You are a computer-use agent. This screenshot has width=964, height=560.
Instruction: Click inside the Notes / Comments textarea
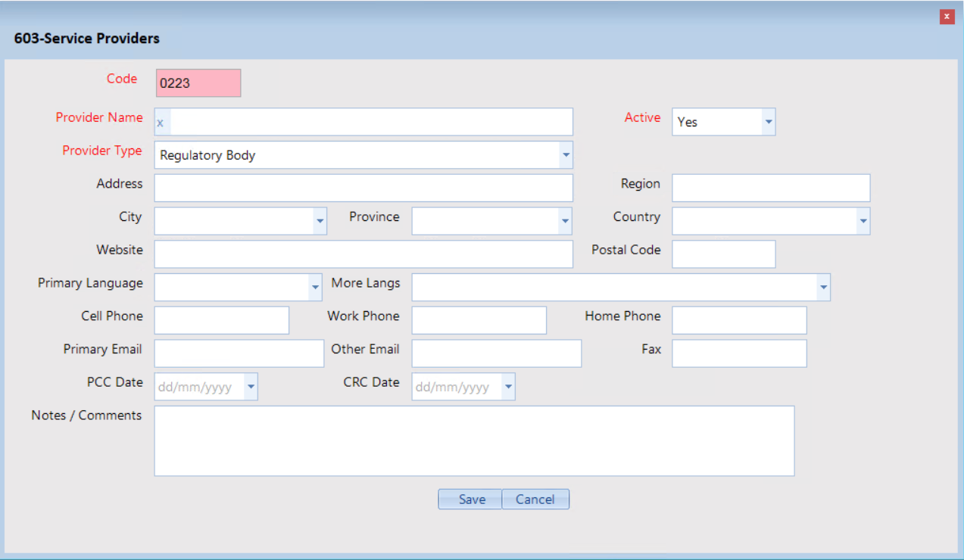(474, 440)
